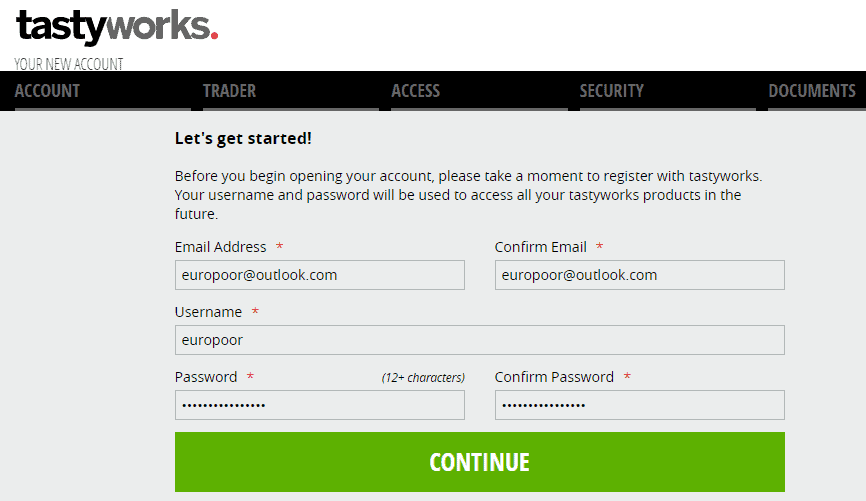Switch to the TRADER tab

coord(229,91)
